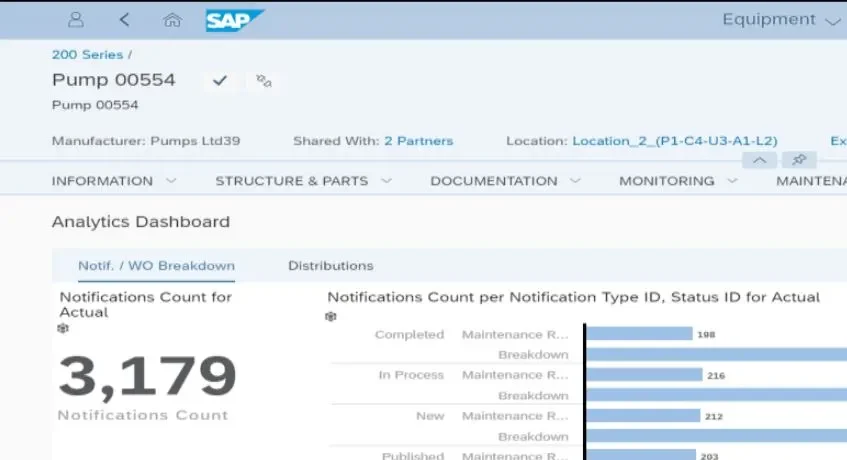Click the Manufacturer: Pumps Ltd39 text
Screen dimensions: 847x460
pos(146,141)
